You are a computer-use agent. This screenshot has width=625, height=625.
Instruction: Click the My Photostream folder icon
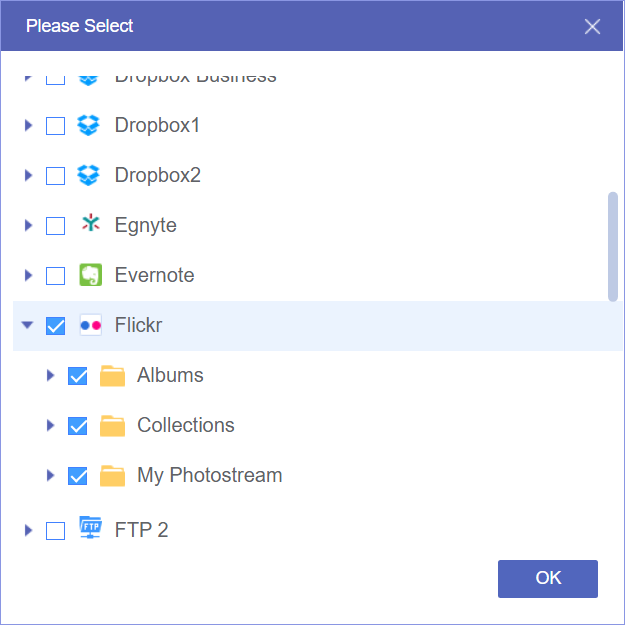[x=112, y=475]
